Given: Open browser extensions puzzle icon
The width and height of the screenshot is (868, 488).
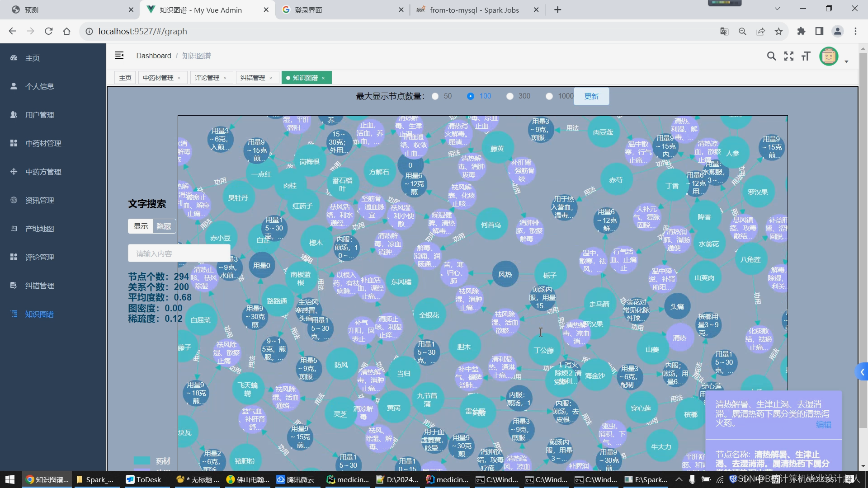Looking at the screenshot, I should [x=801, y=31].
